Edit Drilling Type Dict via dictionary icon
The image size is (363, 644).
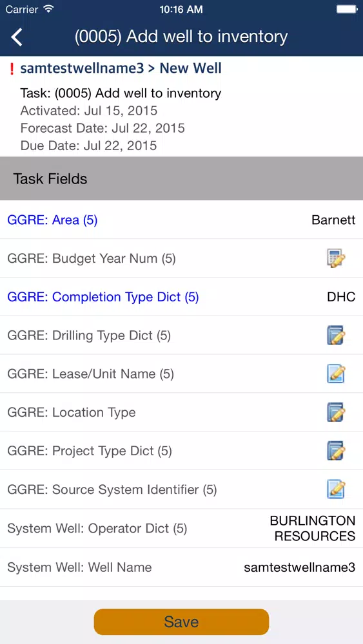point(336,335)
